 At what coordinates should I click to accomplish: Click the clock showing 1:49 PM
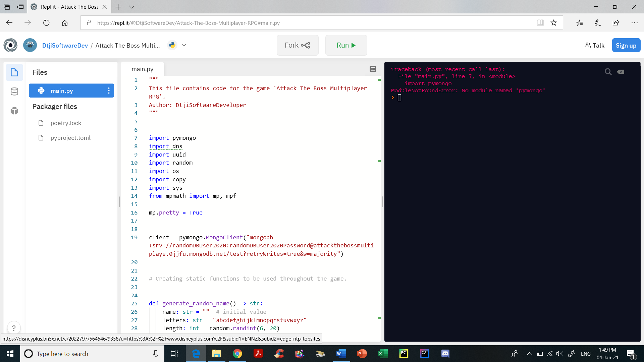tap(607, 350)
